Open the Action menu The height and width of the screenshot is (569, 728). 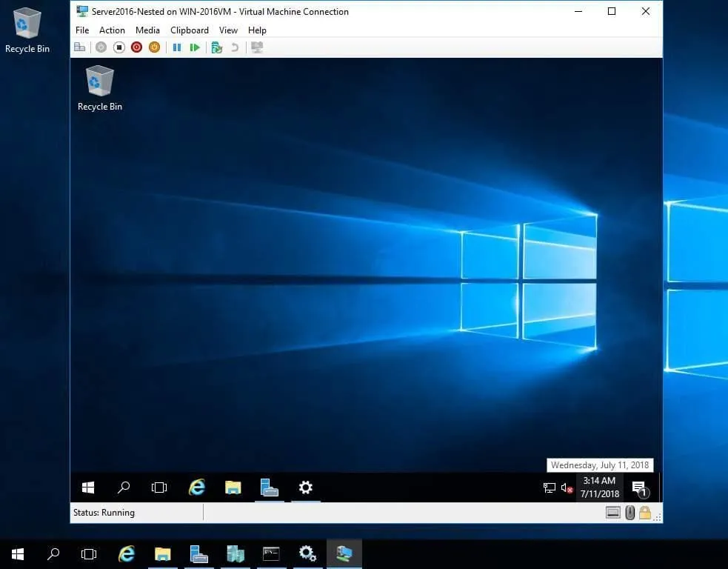pos(112,30)
